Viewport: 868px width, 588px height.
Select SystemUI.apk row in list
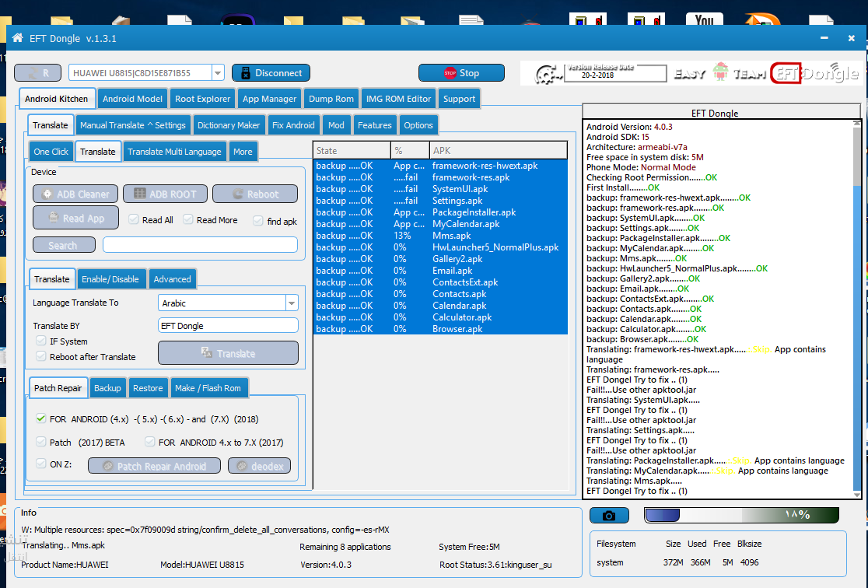tap(441, 189)
